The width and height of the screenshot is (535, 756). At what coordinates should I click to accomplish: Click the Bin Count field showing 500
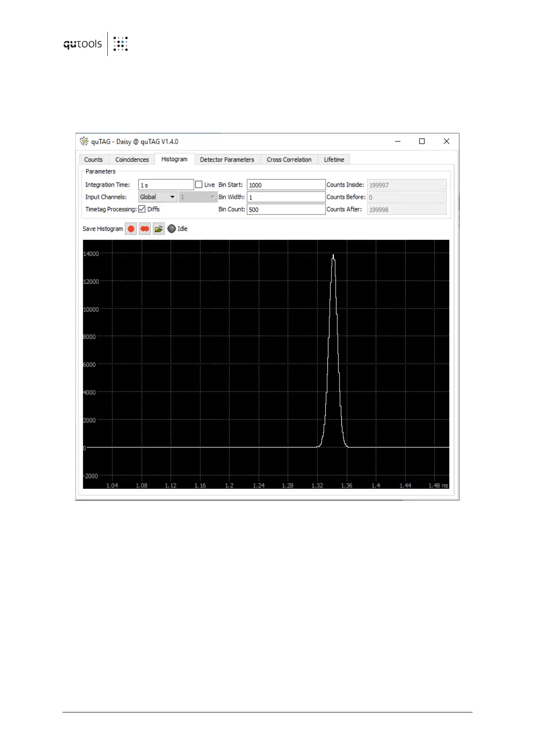click(x=286, y=209)
